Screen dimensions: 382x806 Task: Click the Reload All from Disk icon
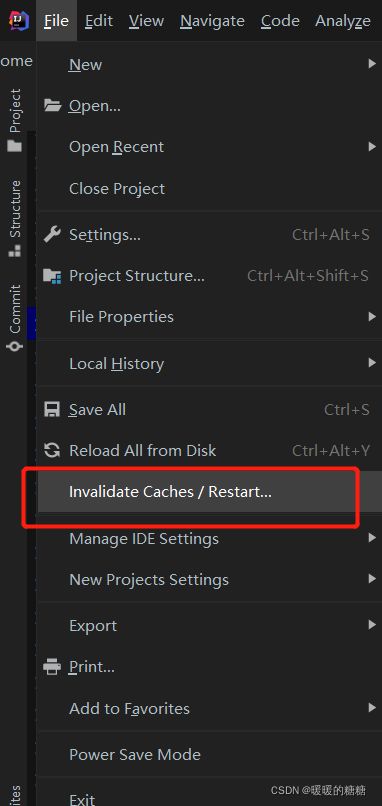tap(52, 451)
